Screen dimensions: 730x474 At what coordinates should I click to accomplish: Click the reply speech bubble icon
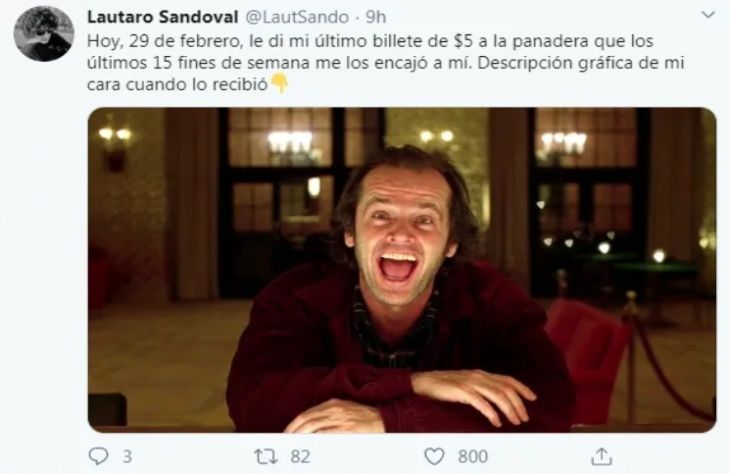point(98,456)
